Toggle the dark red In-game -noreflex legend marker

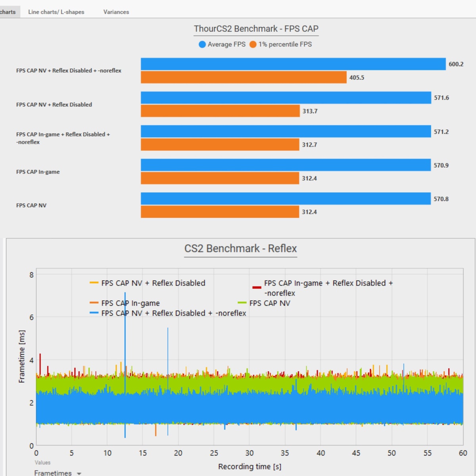[257, 288]
